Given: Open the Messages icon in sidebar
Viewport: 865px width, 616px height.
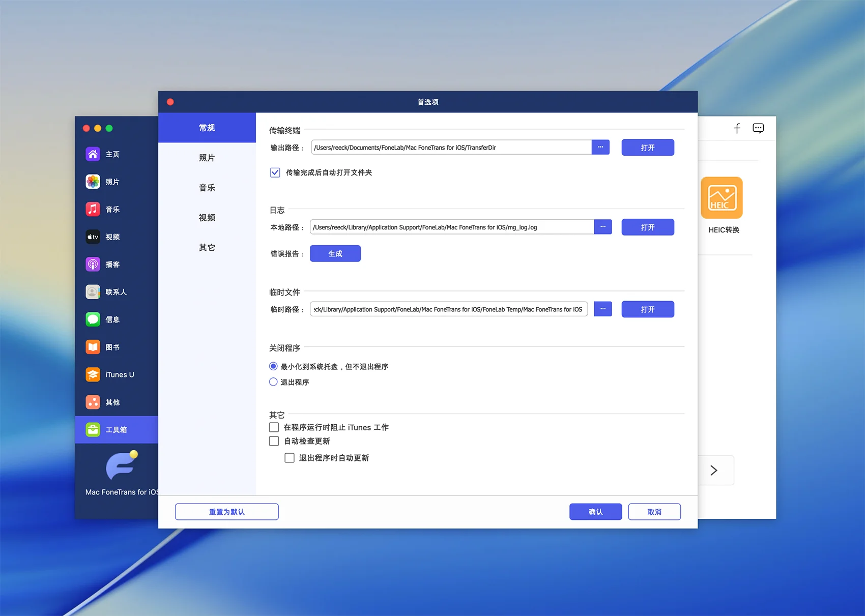Looking at the screenshot, I should 93,319.
